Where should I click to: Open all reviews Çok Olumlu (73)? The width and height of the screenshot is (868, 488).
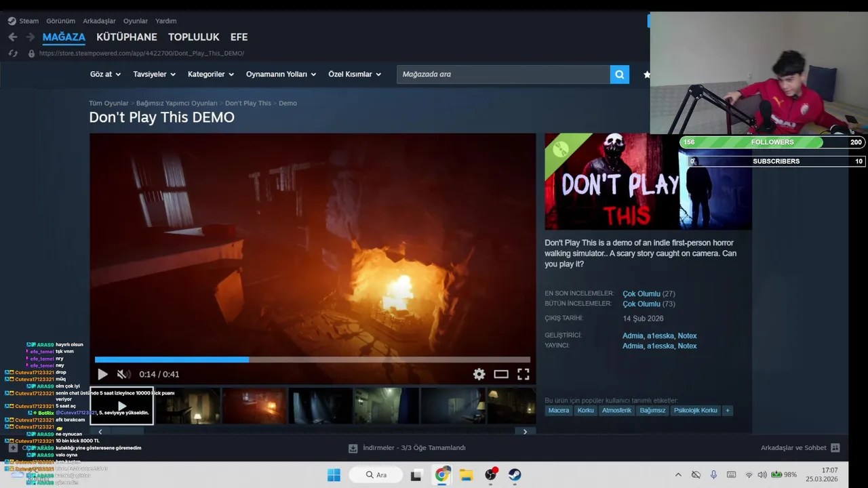tap(648, 304)
